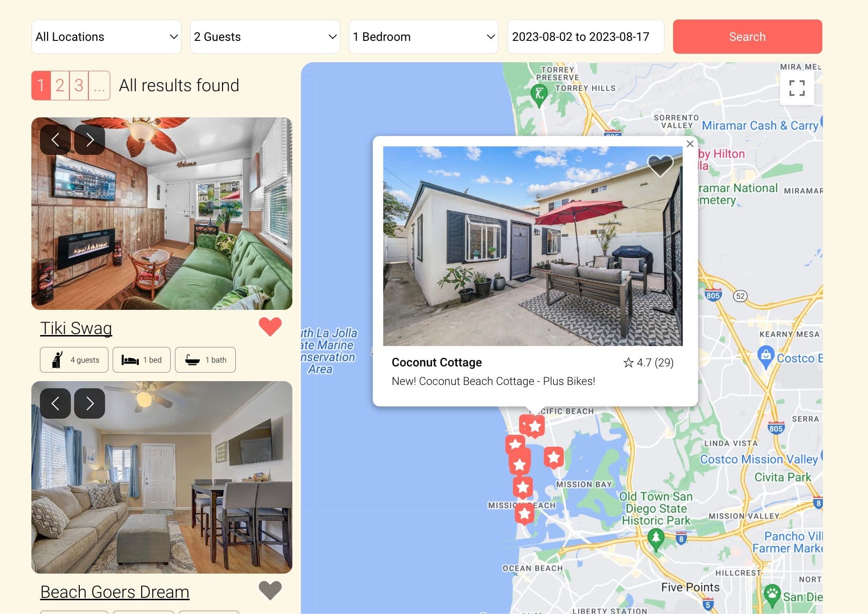The image size is (868, 614).
Task: Show next photo of Tiki Swag
Action: pos(90,140)
